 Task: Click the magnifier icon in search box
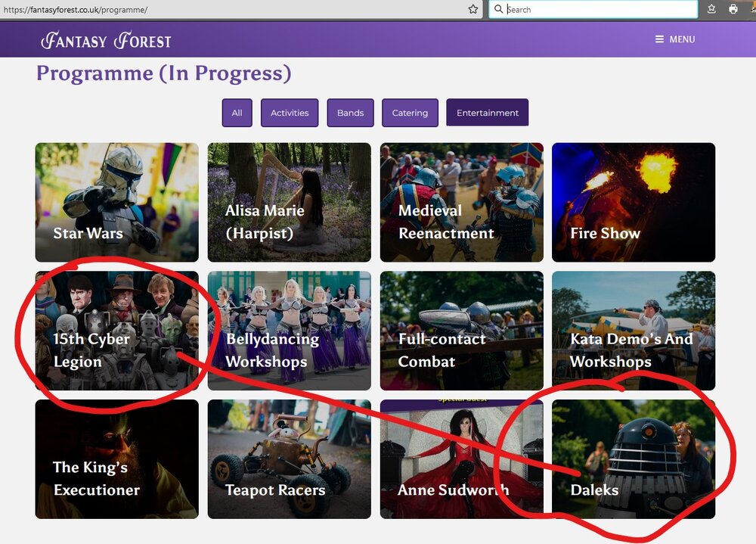[x=498, y=9]
